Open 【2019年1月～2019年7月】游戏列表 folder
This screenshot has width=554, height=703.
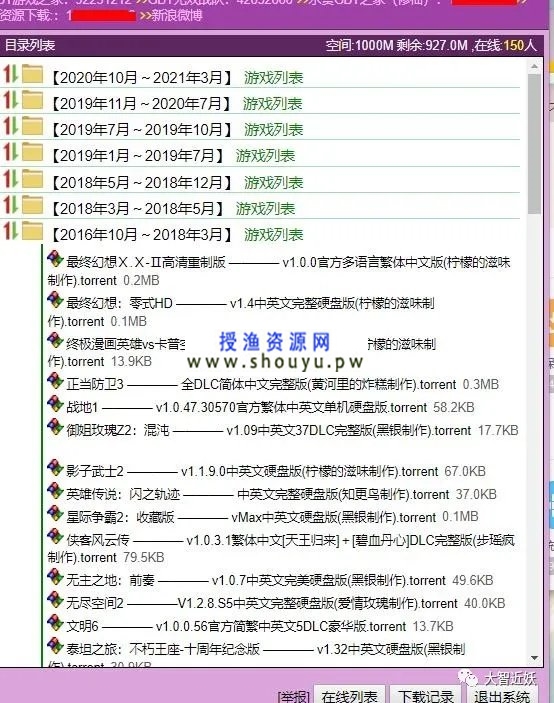[173, 156]
